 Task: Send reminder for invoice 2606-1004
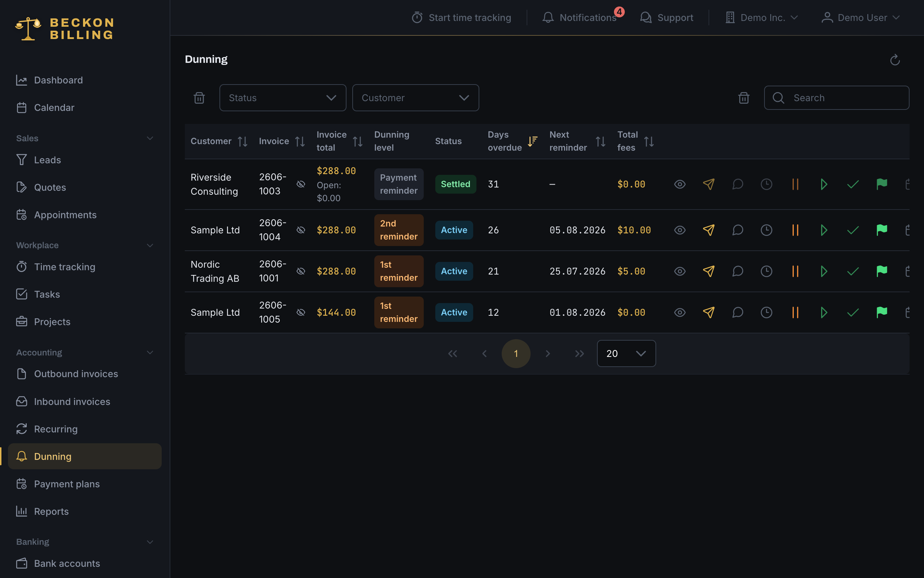(x=709, y=230)
